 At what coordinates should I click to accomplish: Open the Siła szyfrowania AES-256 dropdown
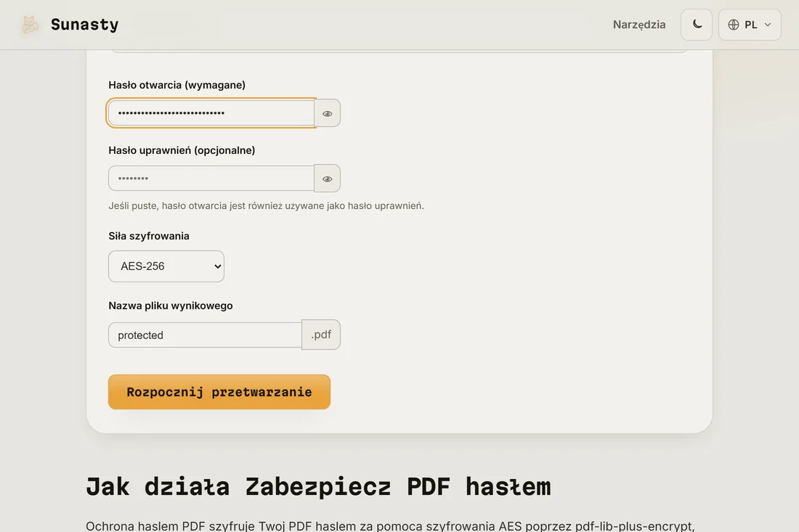pyautogui.click(x=166, y=266)
